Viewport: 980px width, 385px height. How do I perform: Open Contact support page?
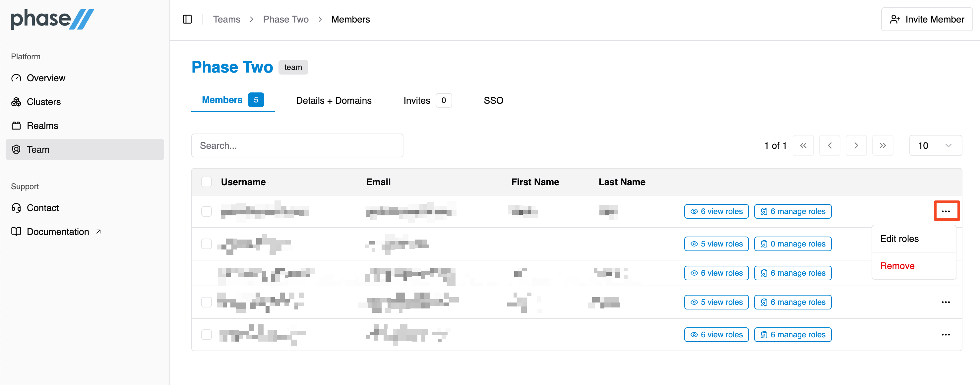[43, 208]
